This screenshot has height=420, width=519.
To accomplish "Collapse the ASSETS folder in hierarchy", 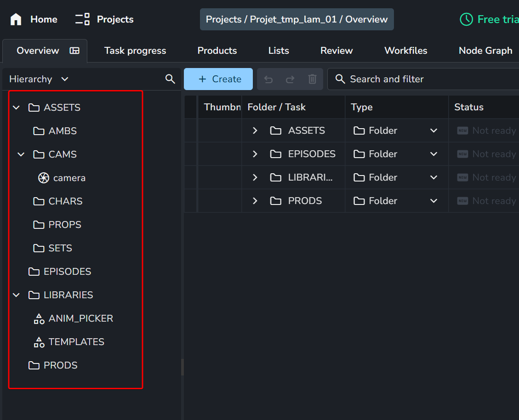I will (17, 108).
